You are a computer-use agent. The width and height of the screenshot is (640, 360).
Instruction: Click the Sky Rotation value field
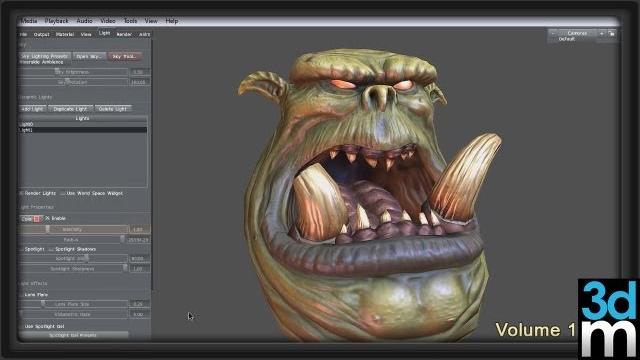point(140,82)
